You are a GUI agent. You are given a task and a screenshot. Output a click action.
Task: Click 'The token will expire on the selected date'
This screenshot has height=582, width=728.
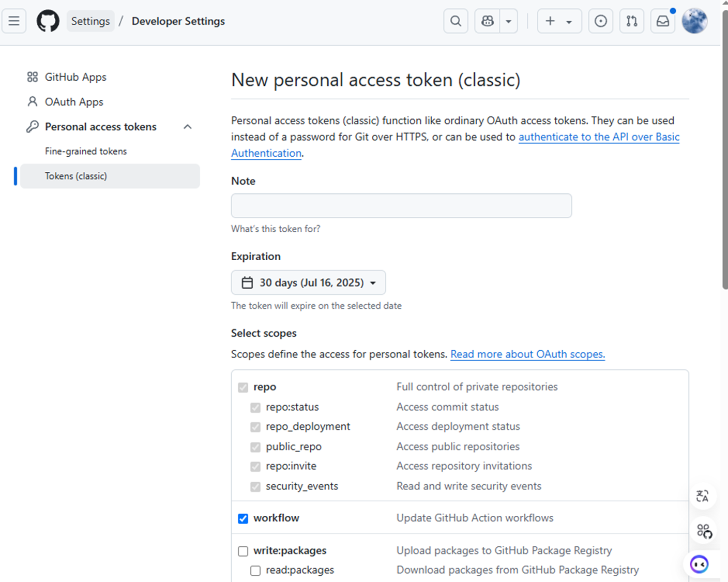tap(316, 306)
